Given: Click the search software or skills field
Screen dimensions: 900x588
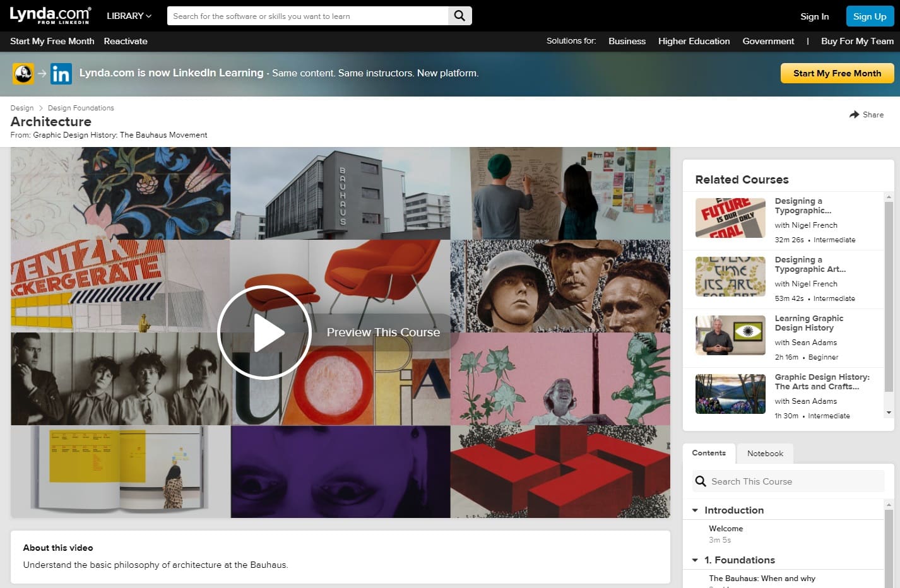Looking at the screenshot, I should (307, 16).
